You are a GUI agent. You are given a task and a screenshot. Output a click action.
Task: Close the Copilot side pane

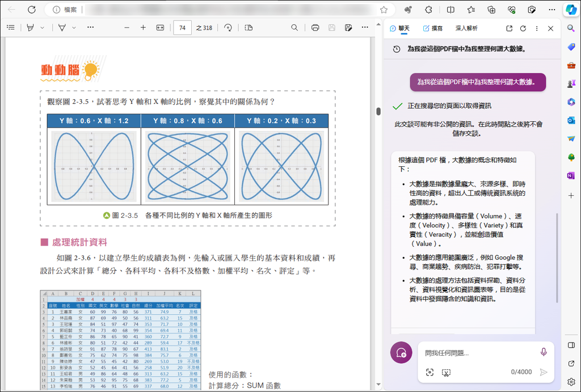[550, 28]
